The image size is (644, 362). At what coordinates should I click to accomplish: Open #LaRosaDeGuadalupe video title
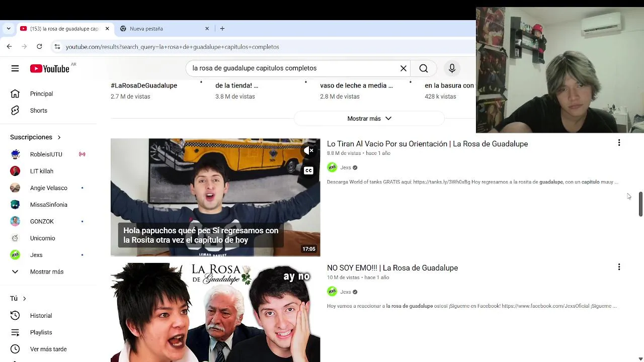tap(144, 85)
